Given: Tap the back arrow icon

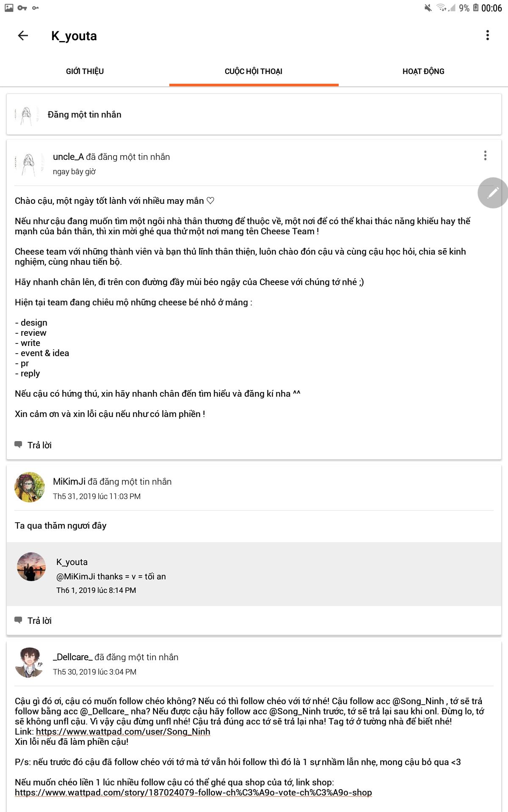Looking at the screenshot, I should 23,36.
